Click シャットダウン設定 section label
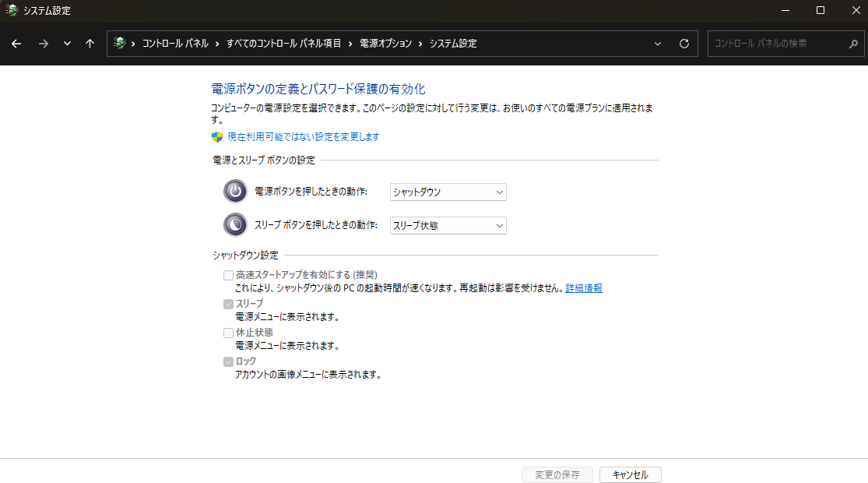 point(245,256)
